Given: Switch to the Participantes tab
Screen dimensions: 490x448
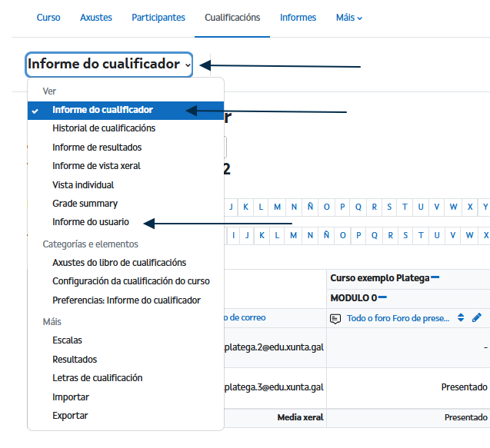Looking at the screenshot, I should [158, 18].
